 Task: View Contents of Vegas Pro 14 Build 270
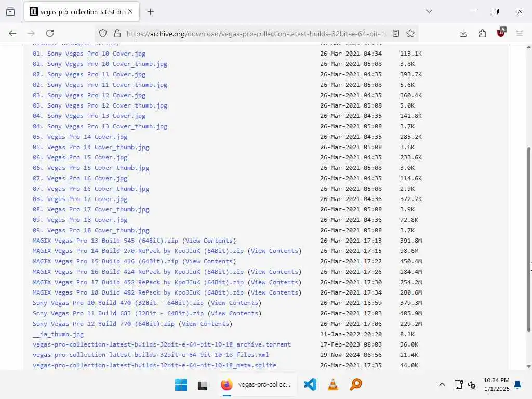click(274, 251)
